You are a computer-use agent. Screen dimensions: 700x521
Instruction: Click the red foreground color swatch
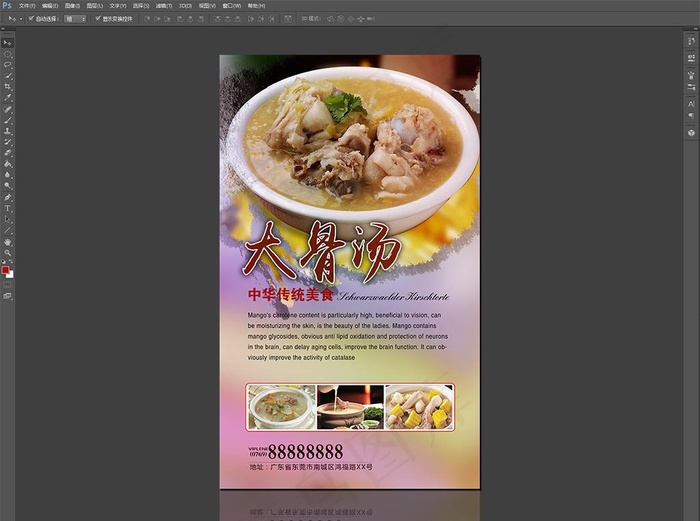tap(5, 270)
